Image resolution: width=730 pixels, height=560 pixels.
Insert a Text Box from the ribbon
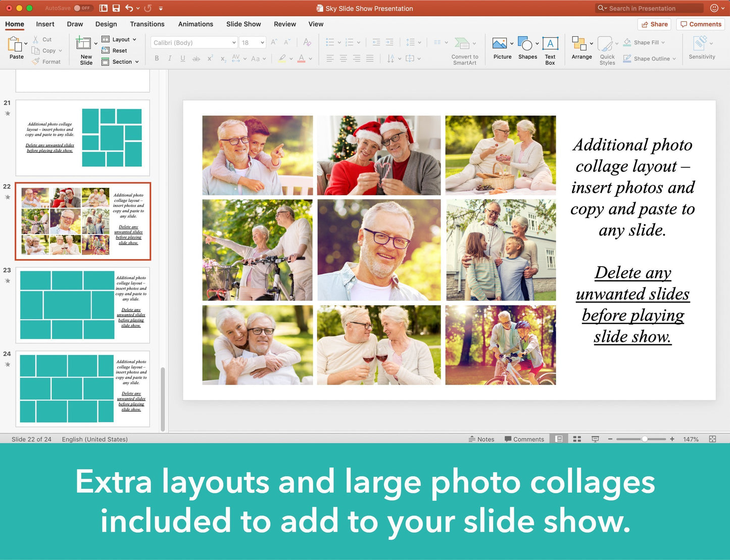(550, 48)
